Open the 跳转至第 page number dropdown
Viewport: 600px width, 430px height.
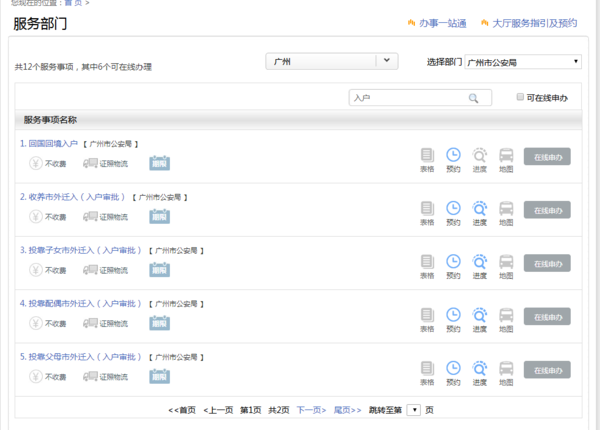point(414,410)
